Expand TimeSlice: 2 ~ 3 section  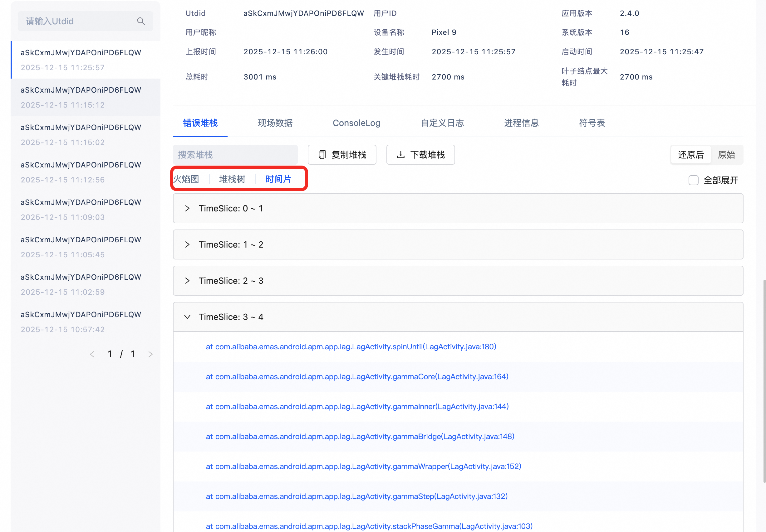tap(187, 281)
